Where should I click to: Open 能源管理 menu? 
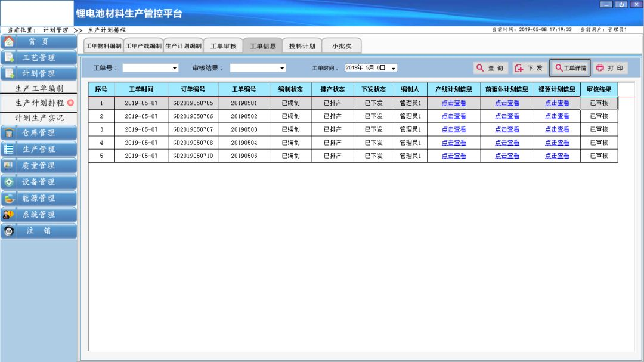[x=39, y=198]
